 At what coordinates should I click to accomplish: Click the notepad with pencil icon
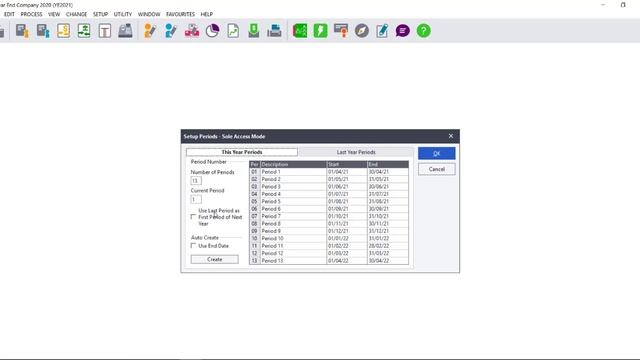(382, 31)
